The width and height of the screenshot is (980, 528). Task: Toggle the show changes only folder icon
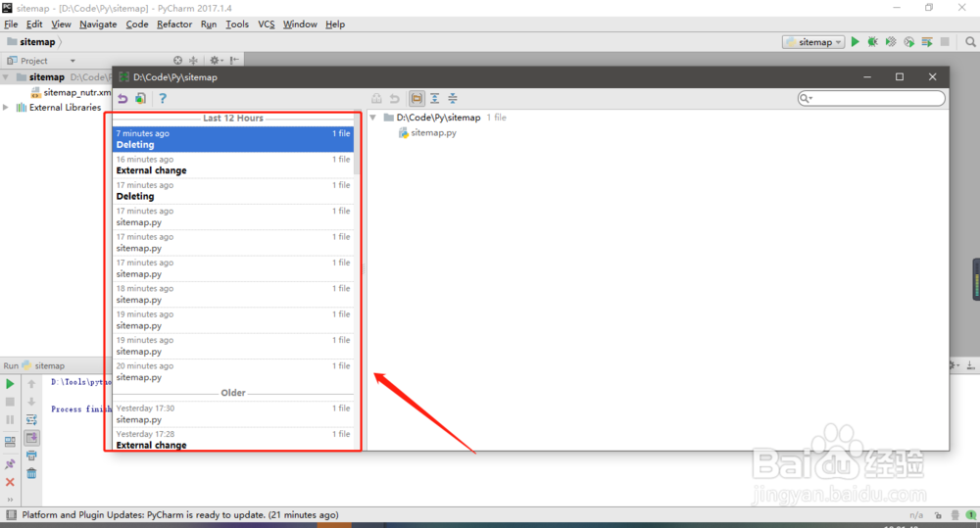(x=416, y=98)
